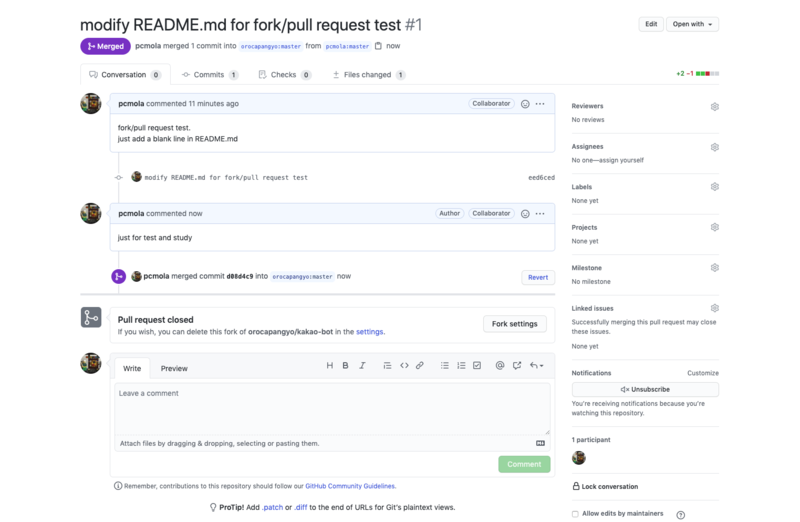The width and height of the screenshot is (800, 522).
Task: Select the Preview tab in comment box
Action: click(x=174, y=368)
